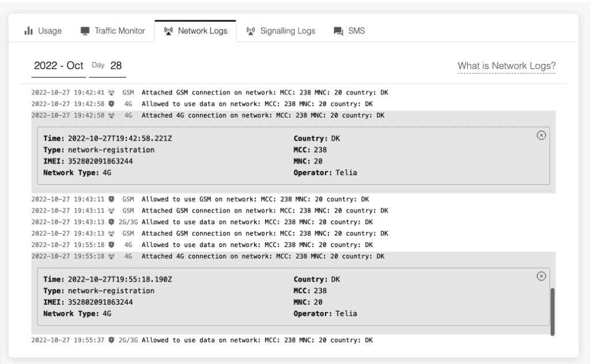Select the Time value 2022-10-27T19:55:18.190Z
590x364 pixels.
(120, 279)
